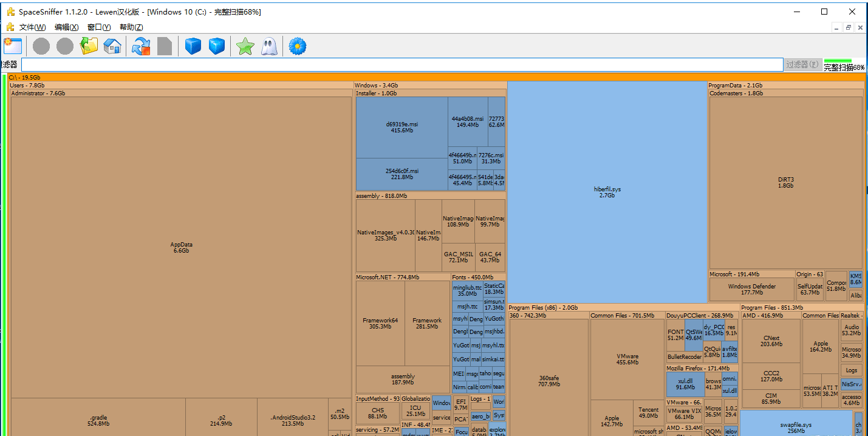Image resolution: width=868 pixels, height=436 pixels.
Task: Start a new master scan with the blue-arrows icon
Action: coord(141,46)
